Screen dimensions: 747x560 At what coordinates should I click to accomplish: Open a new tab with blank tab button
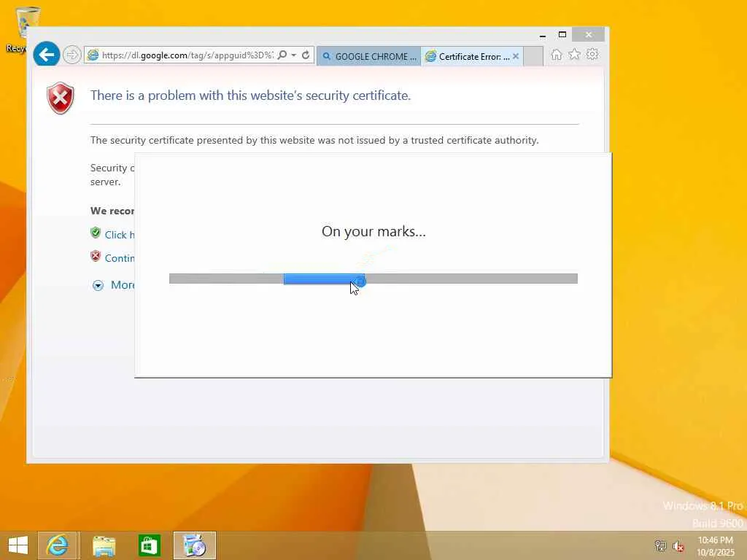click(x=533, y=56)
